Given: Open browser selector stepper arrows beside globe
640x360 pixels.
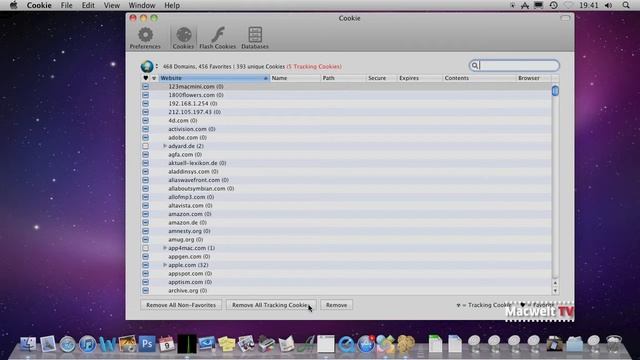Looking at the screenshot, I should (x=156, y=66).
